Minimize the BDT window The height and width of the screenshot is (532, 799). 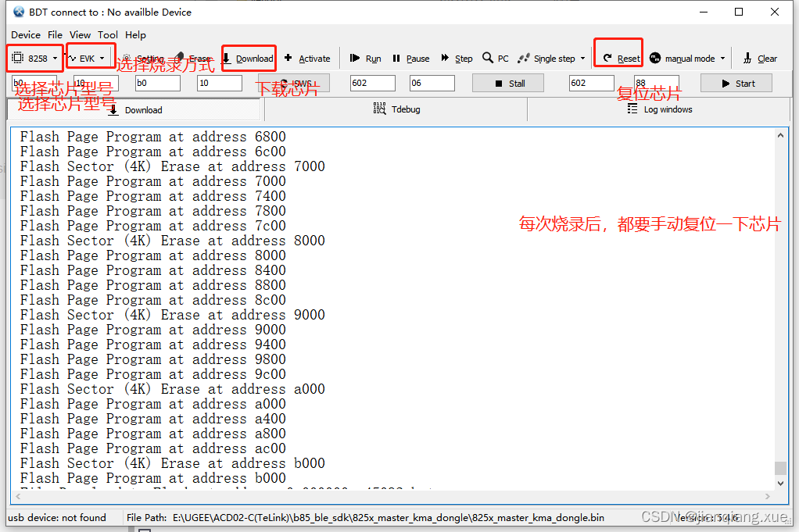[704, 12]
